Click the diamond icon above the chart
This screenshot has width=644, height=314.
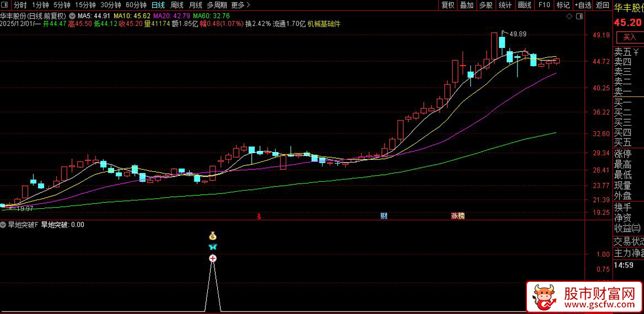pos(569,16)
